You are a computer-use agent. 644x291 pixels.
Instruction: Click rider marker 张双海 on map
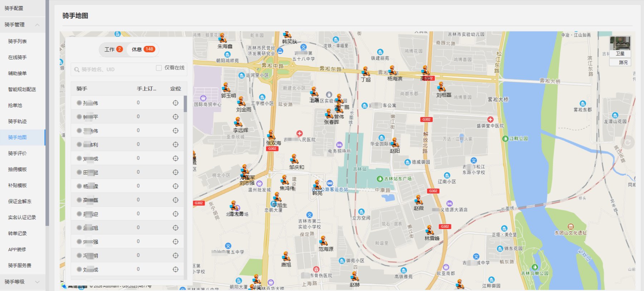pyautogui.click(x=272, y=135)
